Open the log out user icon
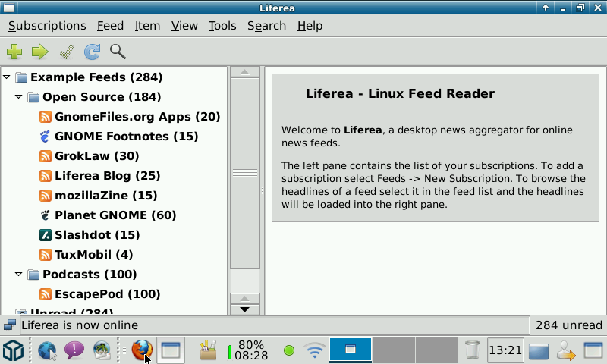Image resolution: width=607 pixels, height=364 pixels. (566, 350)
